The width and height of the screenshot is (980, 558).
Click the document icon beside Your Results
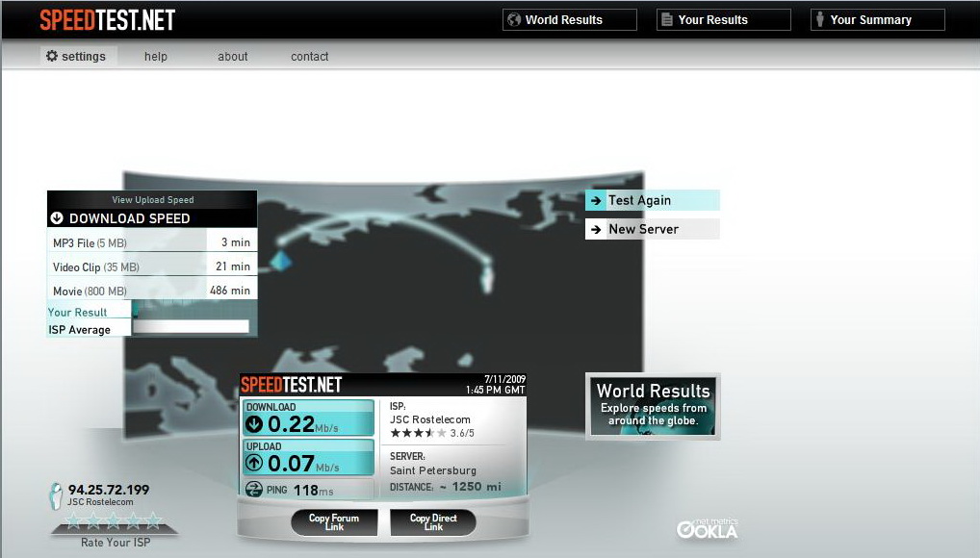click(x=667, y=20)
